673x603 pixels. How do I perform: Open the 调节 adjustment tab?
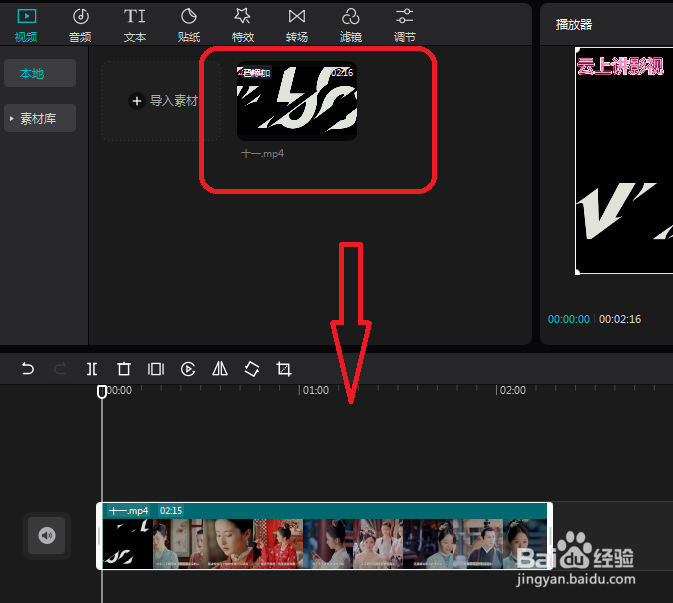pos(405,25)
